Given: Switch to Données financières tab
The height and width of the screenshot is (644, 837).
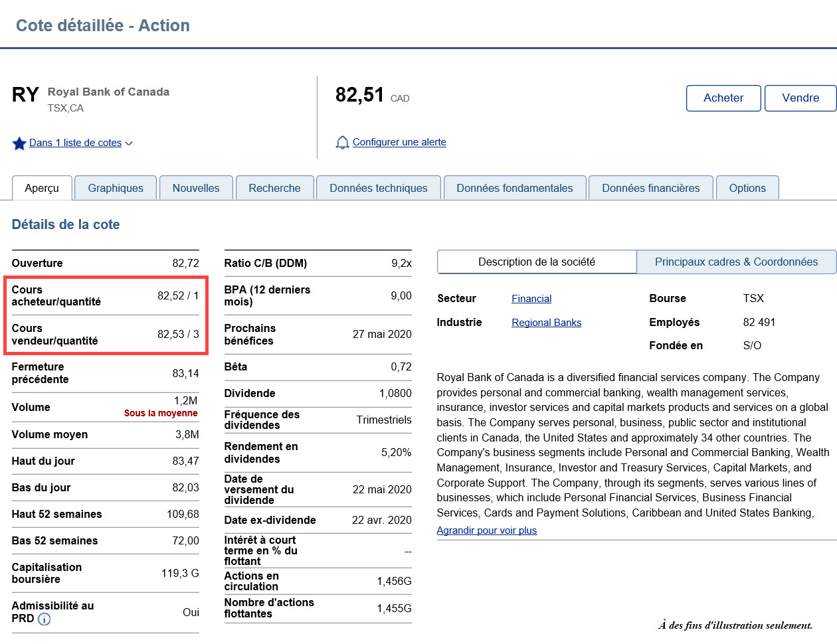Looking at the screenshot, I should click(x=650, y=188).
